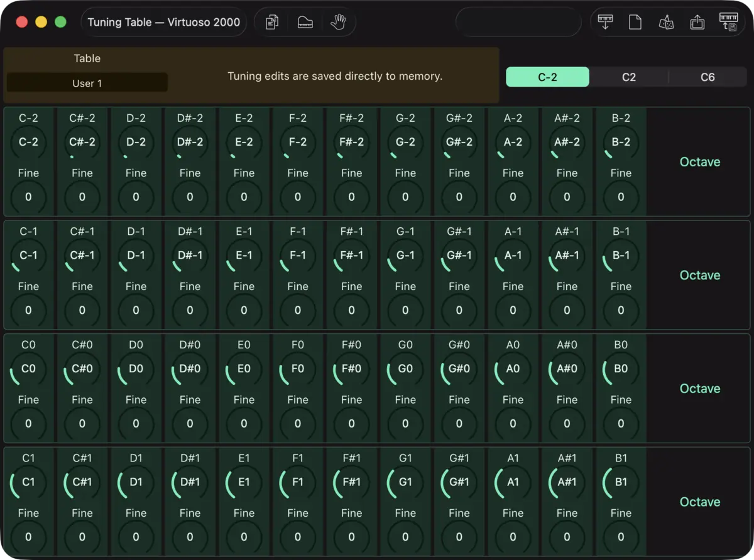Click the Fine knob under G-2
The width and height of the screenshot is (754, 560).
405,197
